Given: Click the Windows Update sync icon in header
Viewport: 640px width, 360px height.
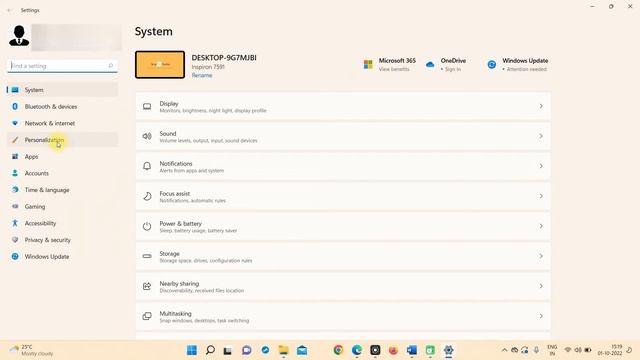Looking at the screenshot, I should 492,64.
